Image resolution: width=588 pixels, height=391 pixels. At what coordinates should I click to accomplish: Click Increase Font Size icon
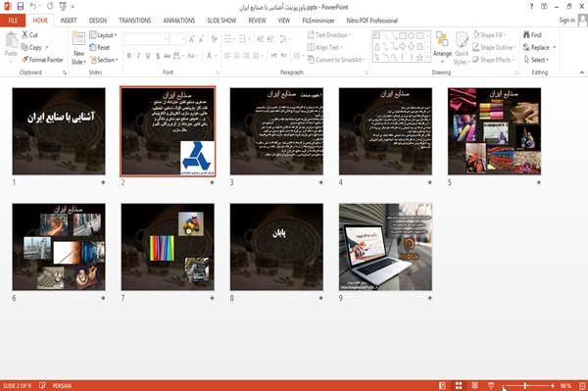(x=192, y=39)
